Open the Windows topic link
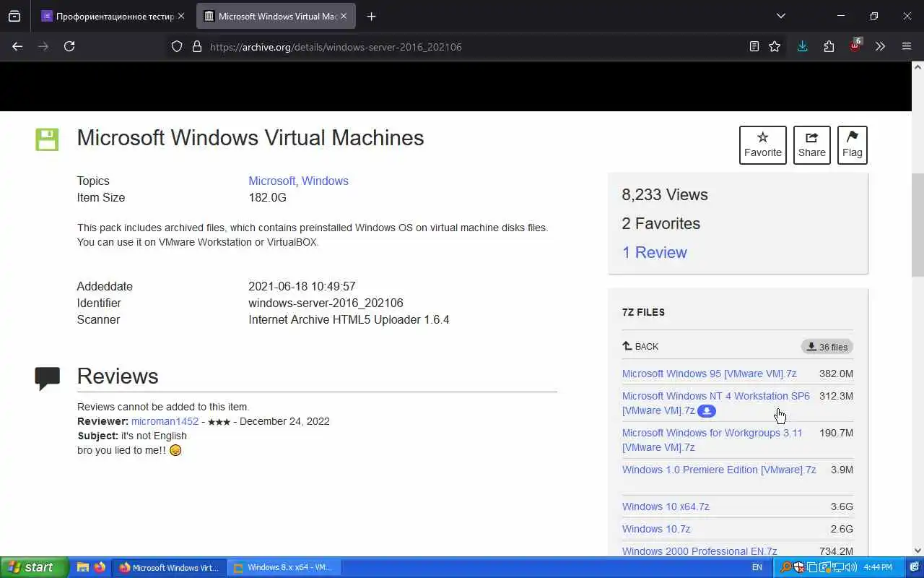 pos(325,181)
